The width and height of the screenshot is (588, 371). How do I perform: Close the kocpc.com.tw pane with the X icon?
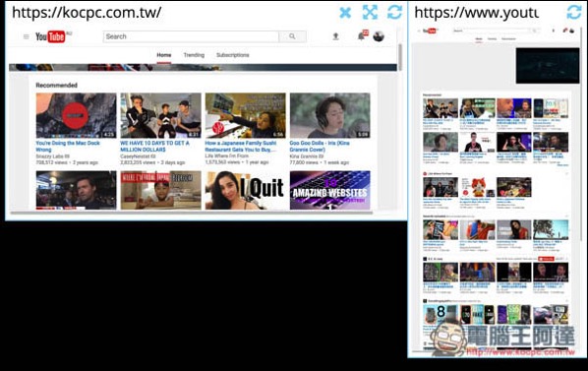point(345,13)
